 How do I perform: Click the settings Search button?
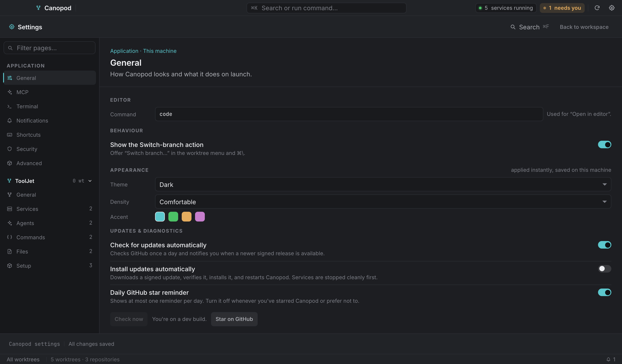pos(529,27)
